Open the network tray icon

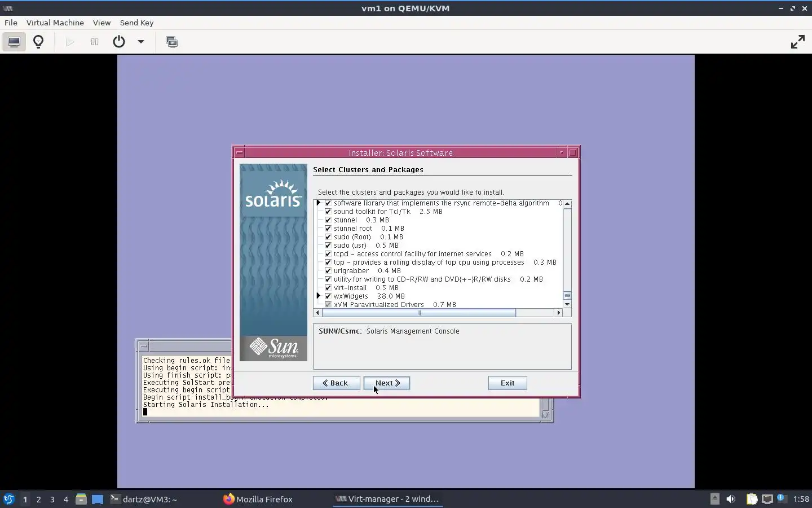click(x=767, y=499)
